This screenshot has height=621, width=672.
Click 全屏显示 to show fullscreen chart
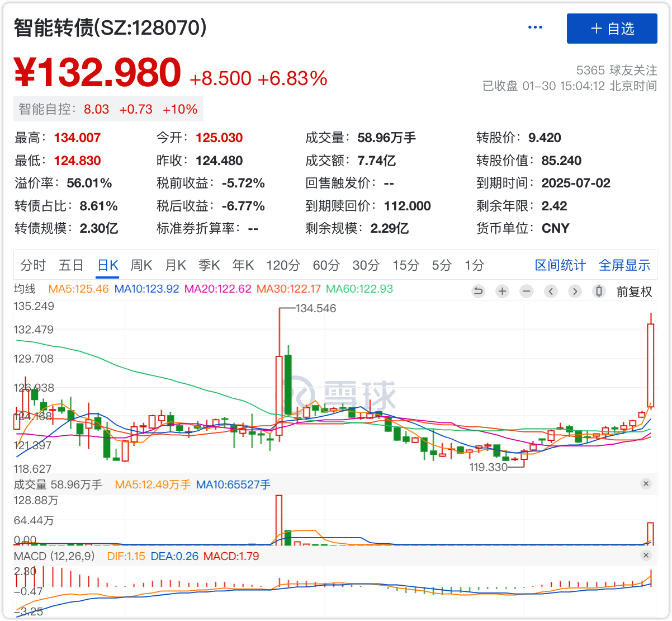pos(624,265)
